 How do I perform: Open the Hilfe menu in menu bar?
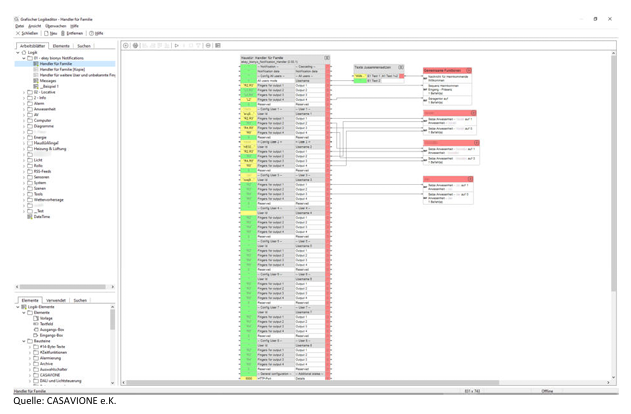(74, 26)
